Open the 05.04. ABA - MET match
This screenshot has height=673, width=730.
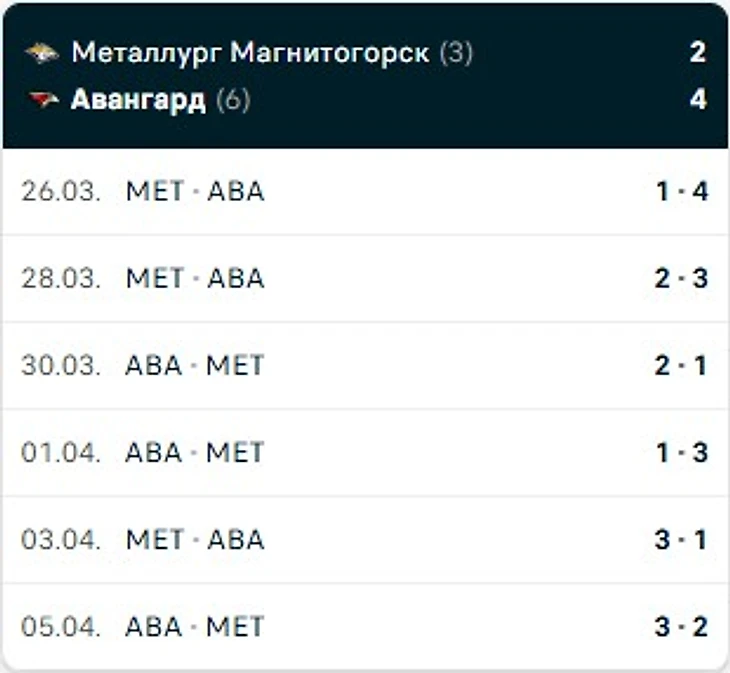(x=365, y=626)
